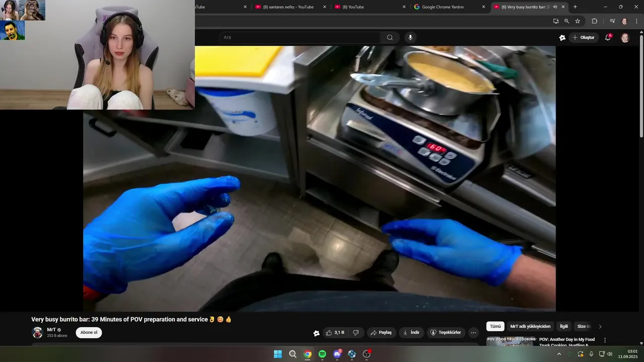
Task: Show more filter chips with right arrow
Action: click(600, 327)
